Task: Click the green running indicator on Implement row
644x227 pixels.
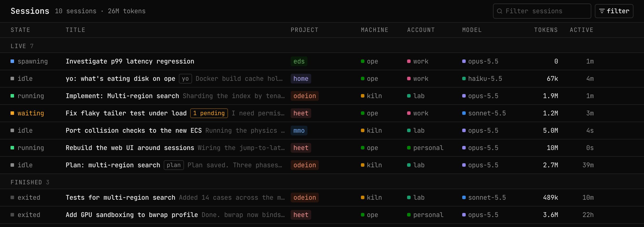Action: pos(12,96)
